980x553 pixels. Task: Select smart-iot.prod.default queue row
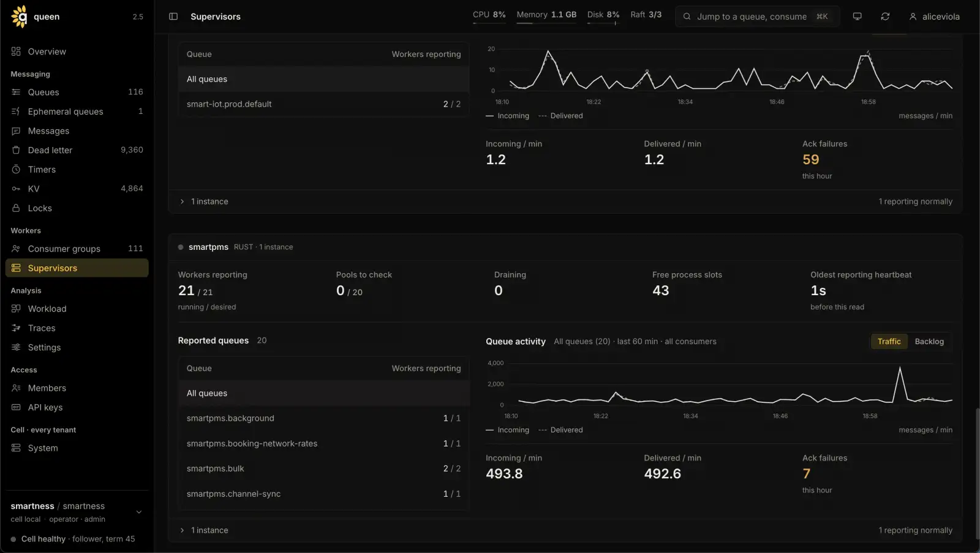pyautogui.click(x=323, y=104)
